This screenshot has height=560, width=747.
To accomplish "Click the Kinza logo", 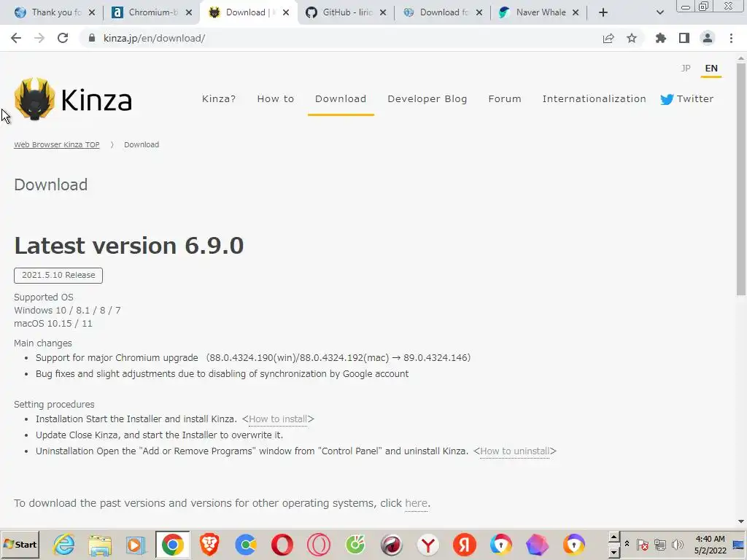I will coord(73,99).
